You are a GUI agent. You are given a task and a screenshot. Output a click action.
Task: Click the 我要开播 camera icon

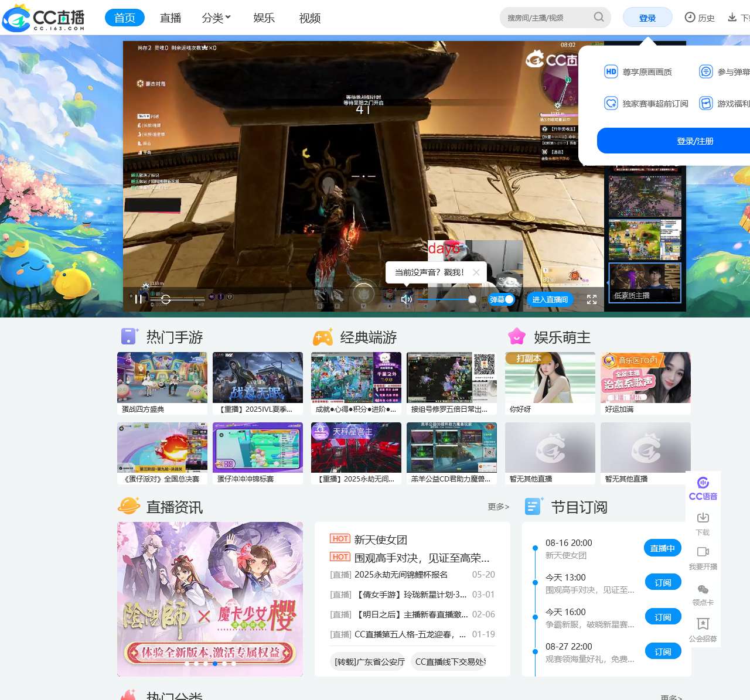point(703,552)
